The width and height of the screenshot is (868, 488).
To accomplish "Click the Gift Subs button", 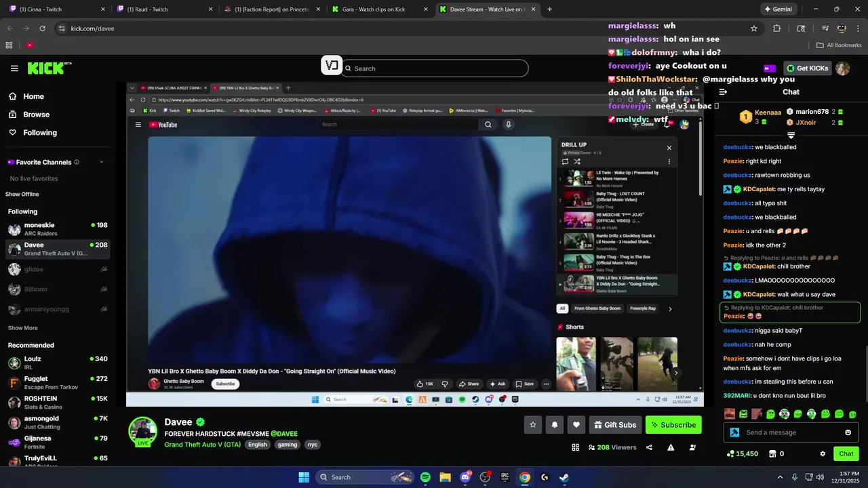I will (x=615, y=425).
